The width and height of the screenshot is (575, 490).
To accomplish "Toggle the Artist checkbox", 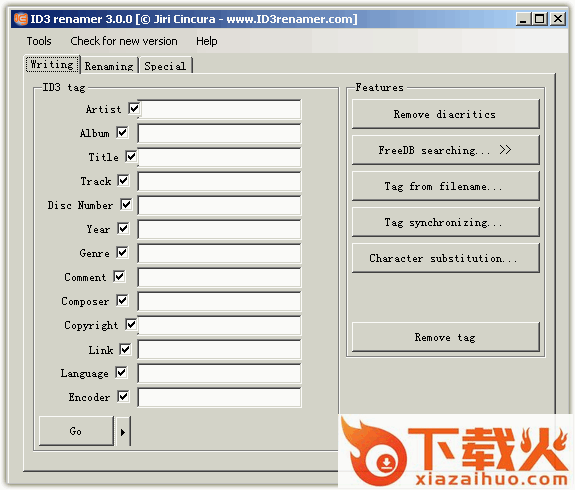I will coord(134,109).
